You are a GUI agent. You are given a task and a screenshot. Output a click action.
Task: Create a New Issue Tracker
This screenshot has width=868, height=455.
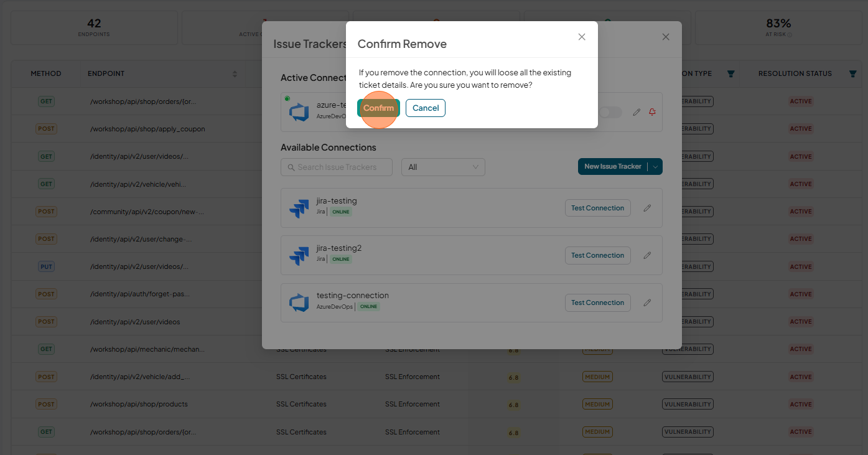[x=612, y=166]
